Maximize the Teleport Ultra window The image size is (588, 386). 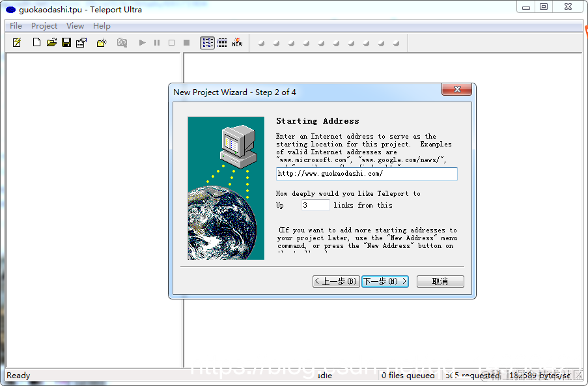[544, 7]
